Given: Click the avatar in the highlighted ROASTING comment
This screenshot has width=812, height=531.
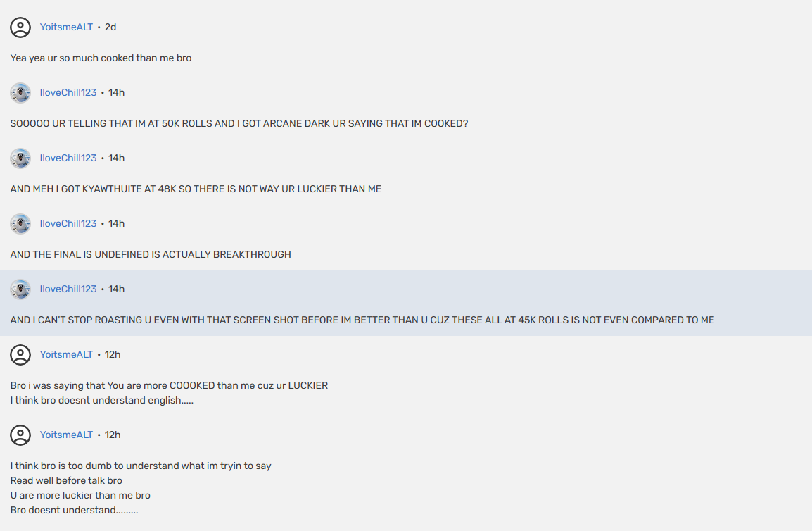Looking at the screenshot, I should coord(20,289).
